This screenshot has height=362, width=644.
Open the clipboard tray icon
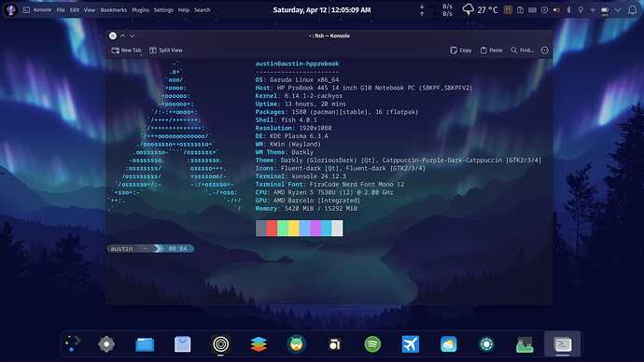click(x=520, y=10)
